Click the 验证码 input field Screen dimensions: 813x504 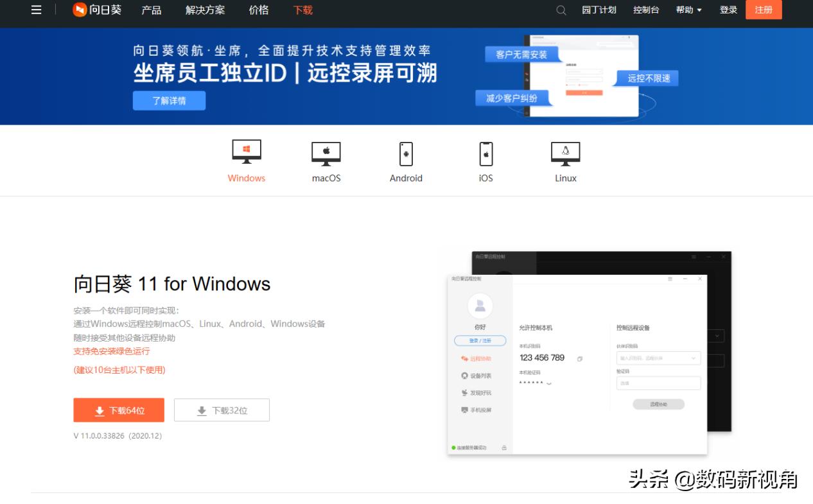point(658,383)
